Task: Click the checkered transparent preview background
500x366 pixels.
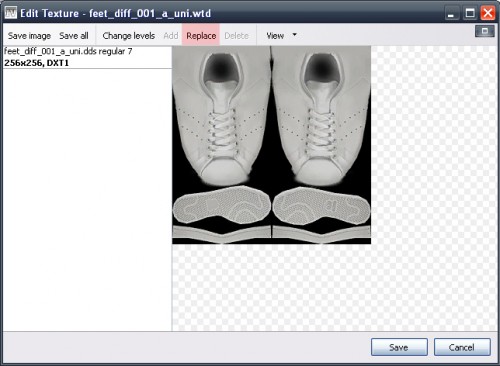Action: (x=333, y=287)
